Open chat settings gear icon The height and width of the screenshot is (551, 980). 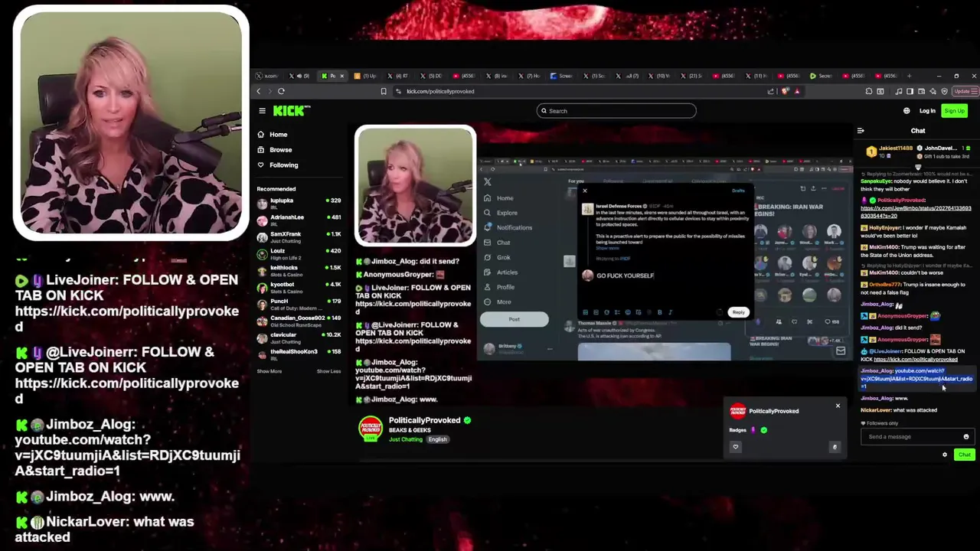tap(945, 455)
